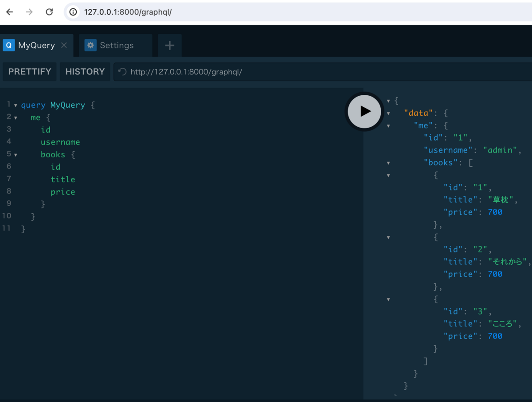The height and width of the screenshot is (402, 532).
Task: Collapse the query MyQuery block on line 1
Action: pos(16,105)
